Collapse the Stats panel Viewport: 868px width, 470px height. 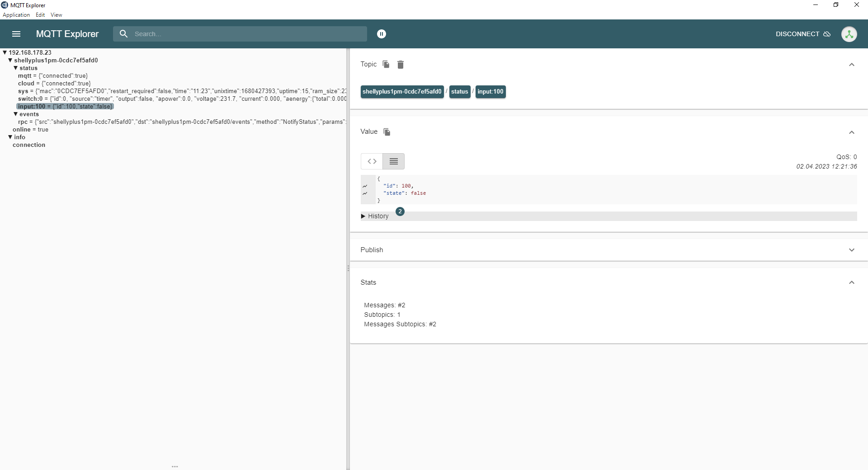pos(852,282)
